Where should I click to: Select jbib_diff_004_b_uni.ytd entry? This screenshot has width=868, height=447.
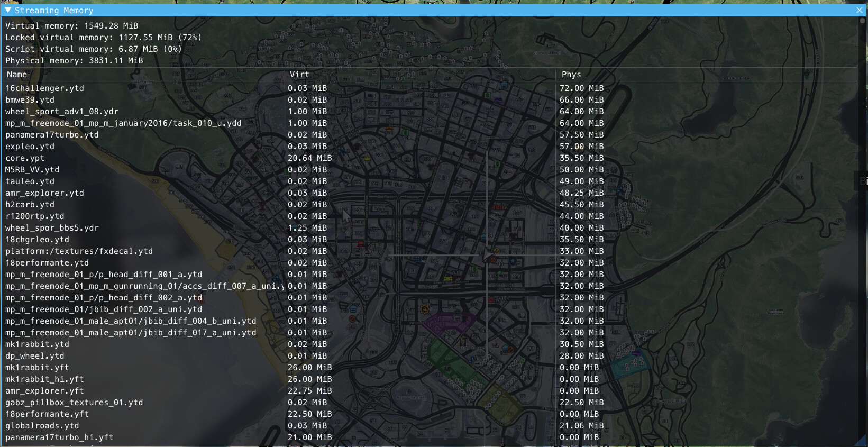131,321
